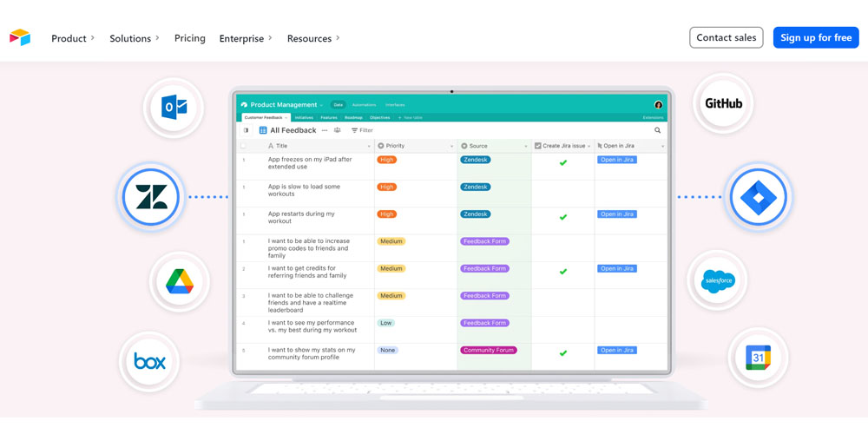Viewport: 868px width, 434px height.
Task: Click the Box integration icon
Action: pos(149,361)
